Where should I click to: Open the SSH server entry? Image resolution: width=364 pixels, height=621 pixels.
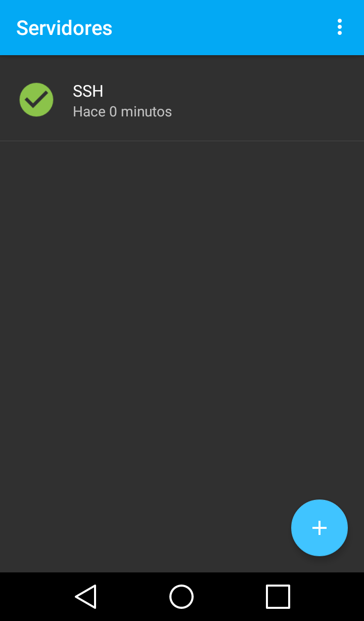point(182,98)
